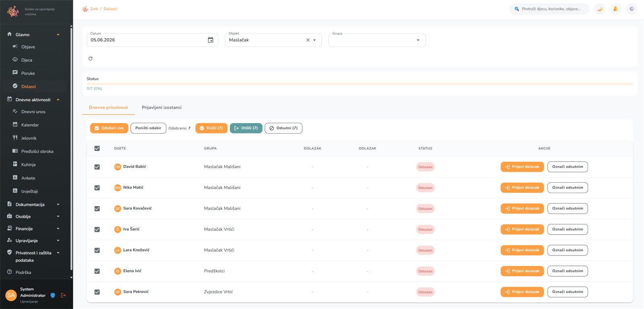This screenshot has width=644, height=309.
Task: Click the logout icon next to Administrator
Action: point(63,295)
